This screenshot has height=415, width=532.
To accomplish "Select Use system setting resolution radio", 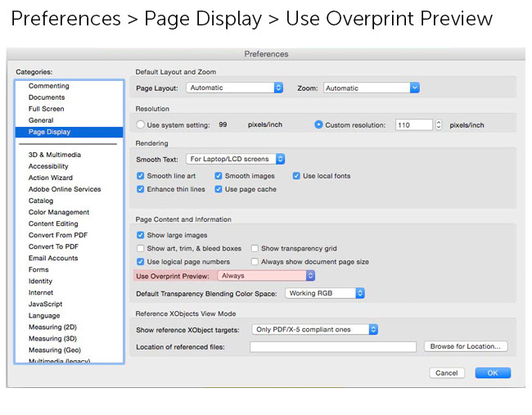I will [140, 124].
